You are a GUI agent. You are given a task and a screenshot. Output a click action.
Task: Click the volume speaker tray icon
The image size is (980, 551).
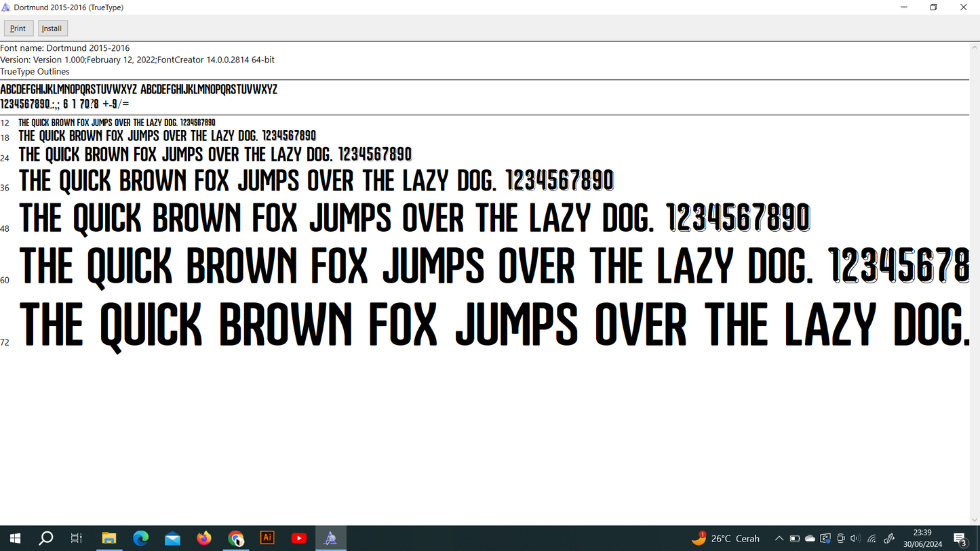click(855, 539)
